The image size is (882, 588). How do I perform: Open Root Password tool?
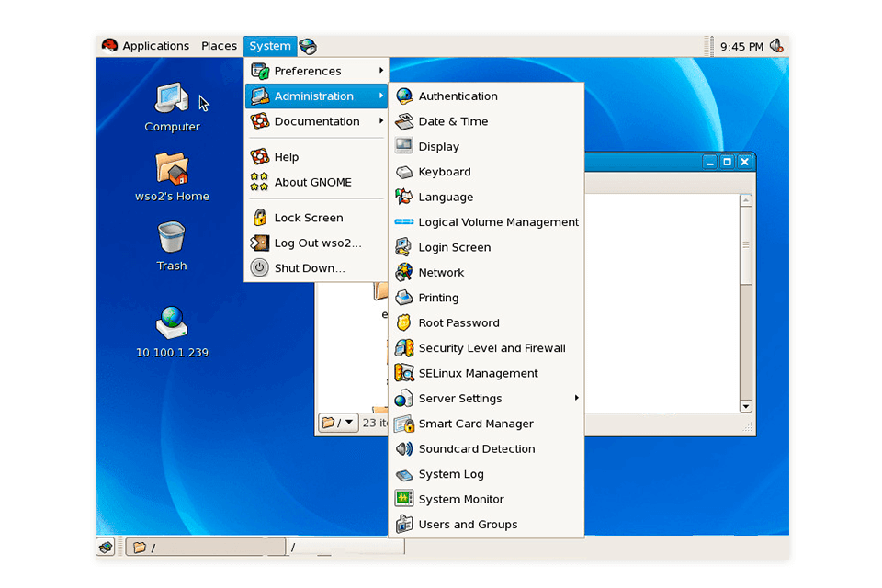coord(487,323)
